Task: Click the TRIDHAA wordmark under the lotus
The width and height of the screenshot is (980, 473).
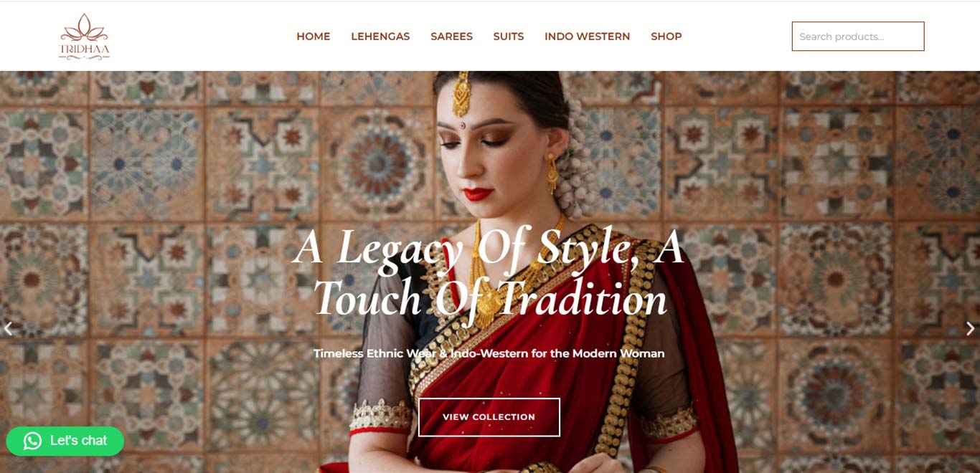Action: click(x=84, y=49)
